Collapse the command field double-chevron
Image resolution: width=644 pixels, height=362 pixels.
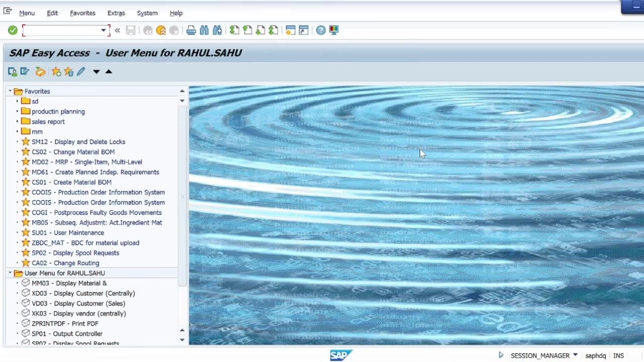117,31
